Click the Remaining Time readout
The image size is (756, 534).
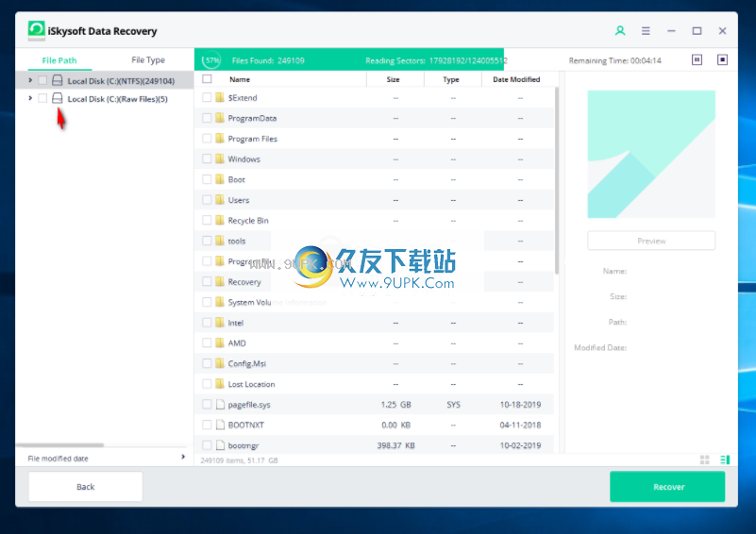[x=614, y=60]
